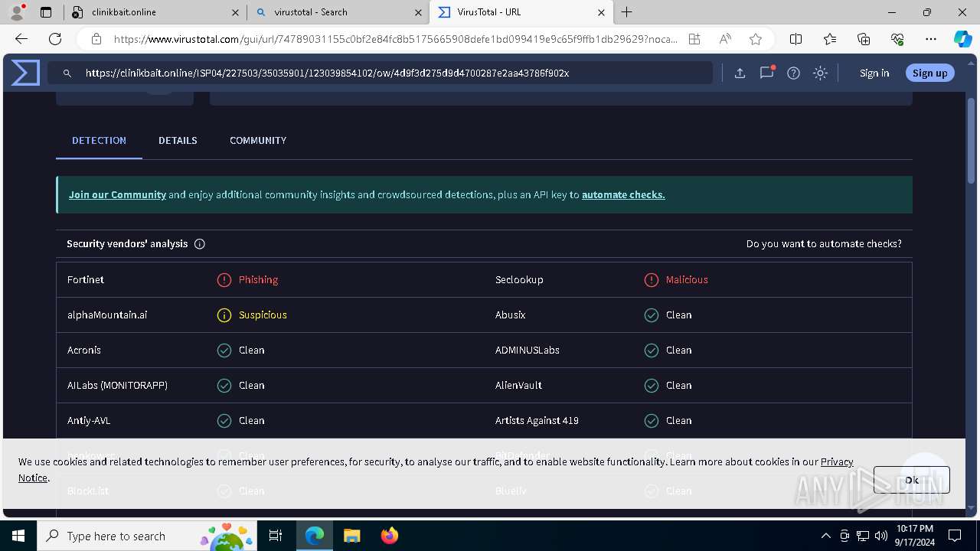Open the split screen icon
The height and width of the screenshot is (551, 980).
(795, 39)
